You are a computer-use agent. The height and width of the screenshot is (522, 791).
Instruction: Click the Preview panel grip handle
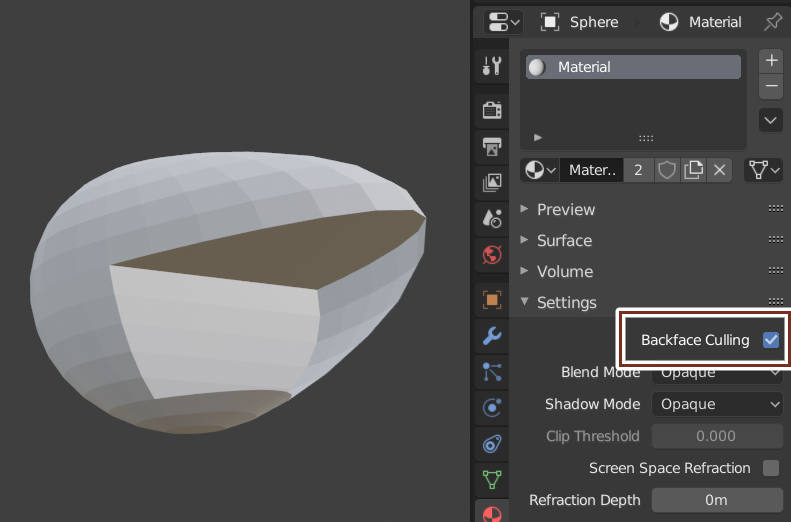(775, 209)
